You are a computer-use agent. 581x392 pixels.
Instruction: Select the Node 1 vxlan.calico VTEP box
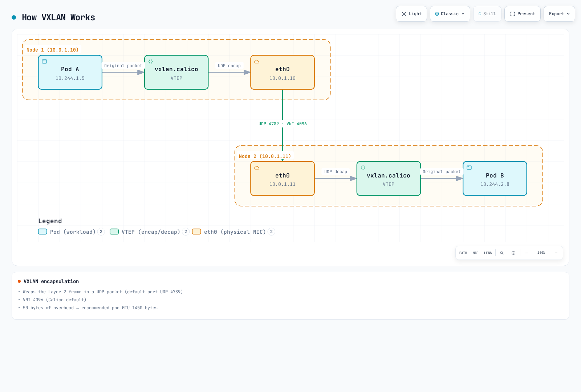point(176,72)
